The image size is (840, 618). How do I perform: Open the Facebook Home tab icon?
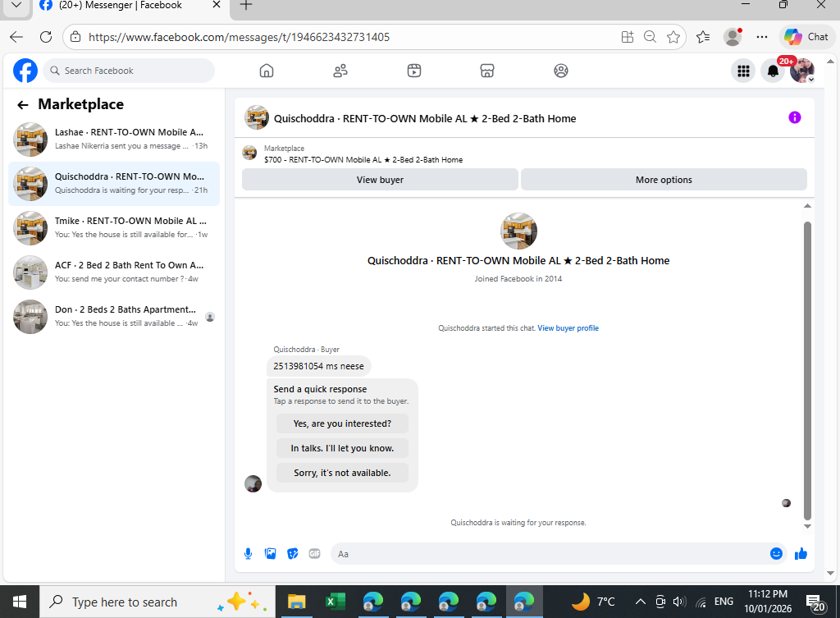coord(267,71)
